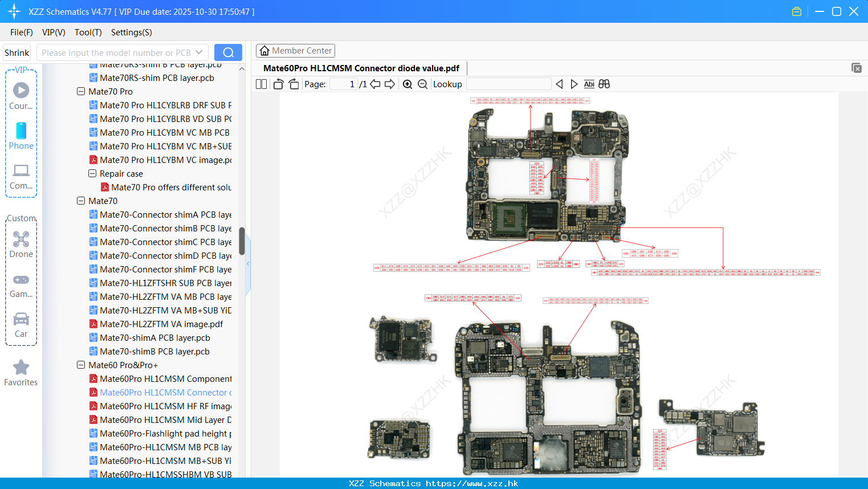Open XZZ website link in status bar

(472, 483)
